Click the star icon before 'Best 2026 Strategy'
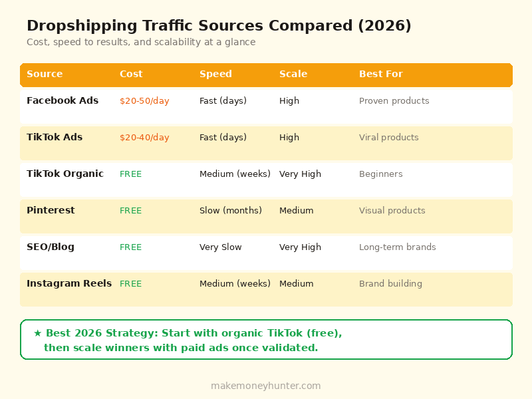 [x=38, y=334]
